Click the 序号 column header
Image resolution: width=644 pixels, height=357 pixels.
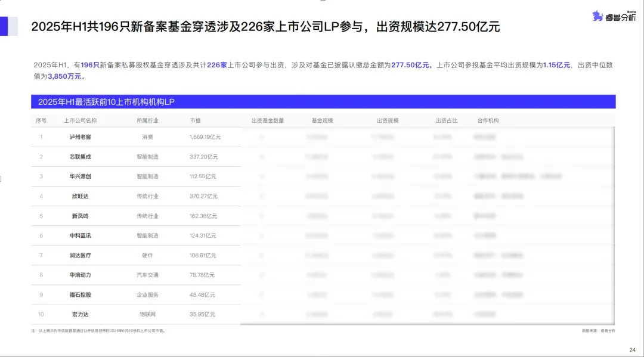(x=41, y=120)
